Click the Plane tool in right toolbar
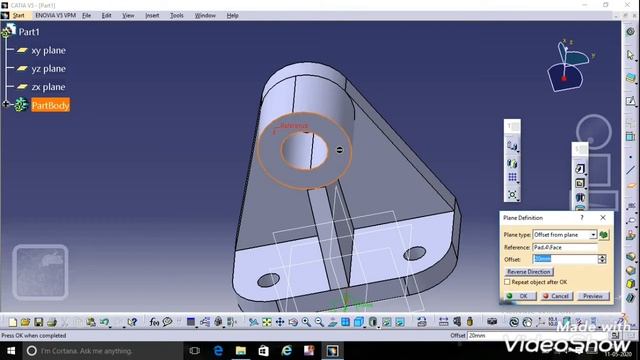The height and width of the screenshot is (360, 640). tap(631, 186)
